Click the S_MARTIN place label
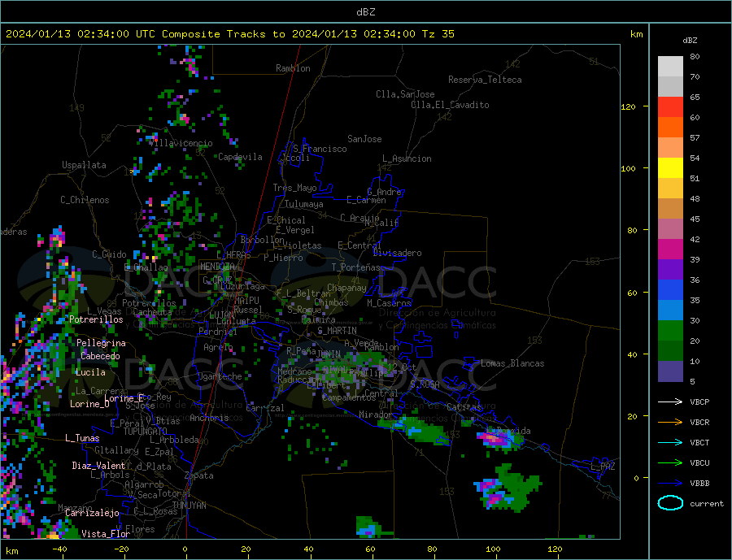The width and height of the screenshot is (732, 560). tap(337, 331)
